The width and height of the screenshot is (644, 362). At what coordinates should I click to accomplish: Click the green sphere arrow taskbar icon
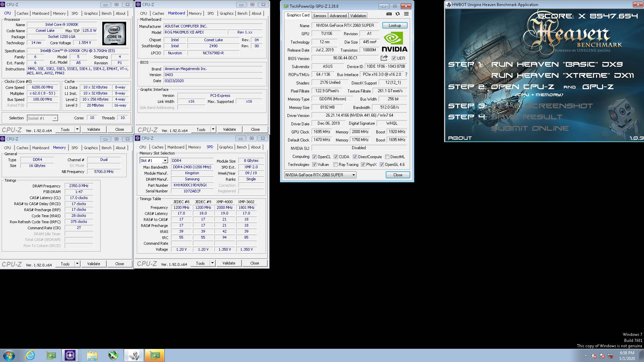coord(113,355)
